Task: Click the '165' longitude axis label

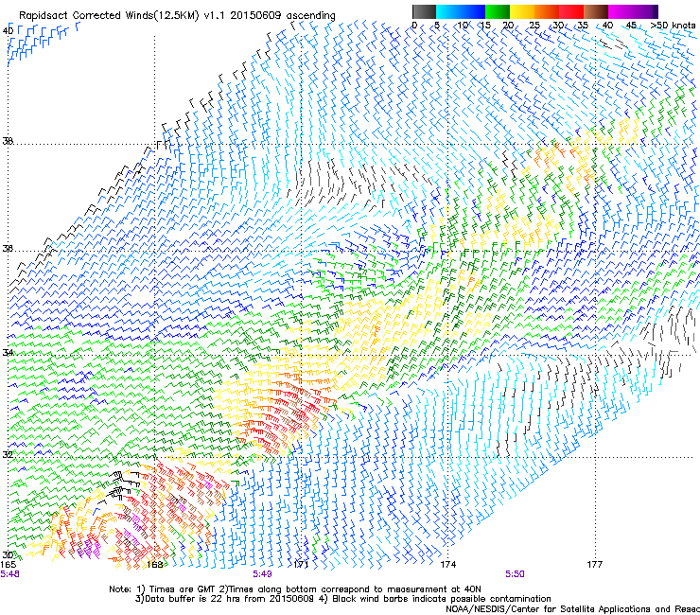Action: tap(8, 564)
